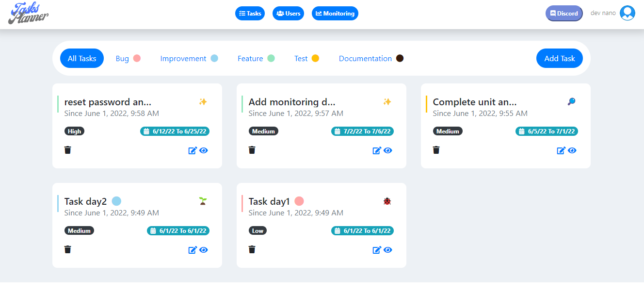Click the trash icon on Task day2

pyautogui.click(x=68, y=249)
